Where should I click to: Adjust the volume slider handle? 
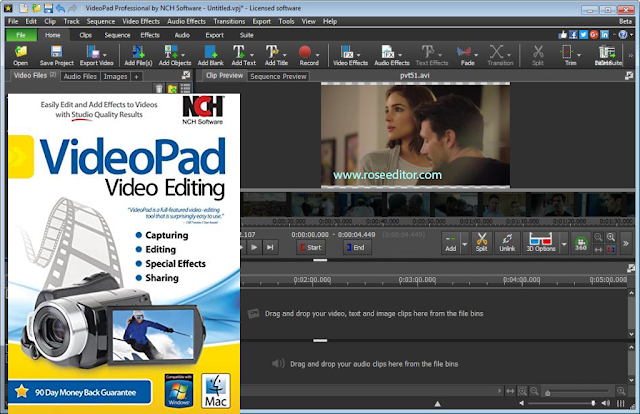593,403
